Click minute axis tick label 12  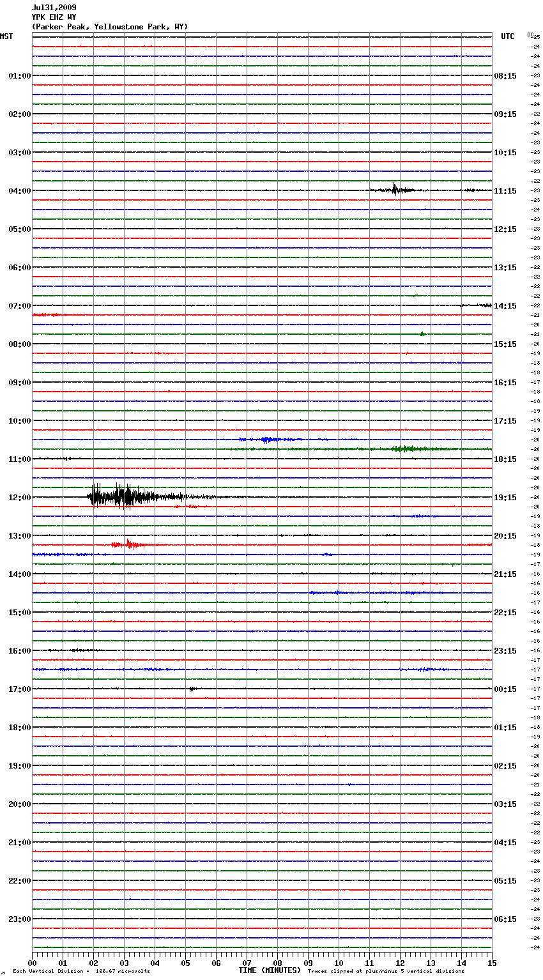point(400,963)
